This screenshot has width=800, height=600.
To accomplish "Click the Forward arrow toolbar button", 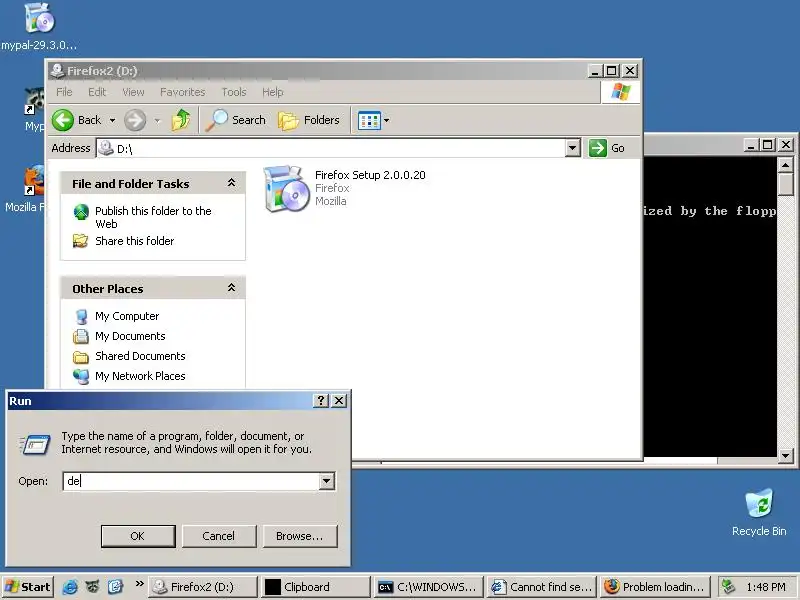I will [135, 120].
